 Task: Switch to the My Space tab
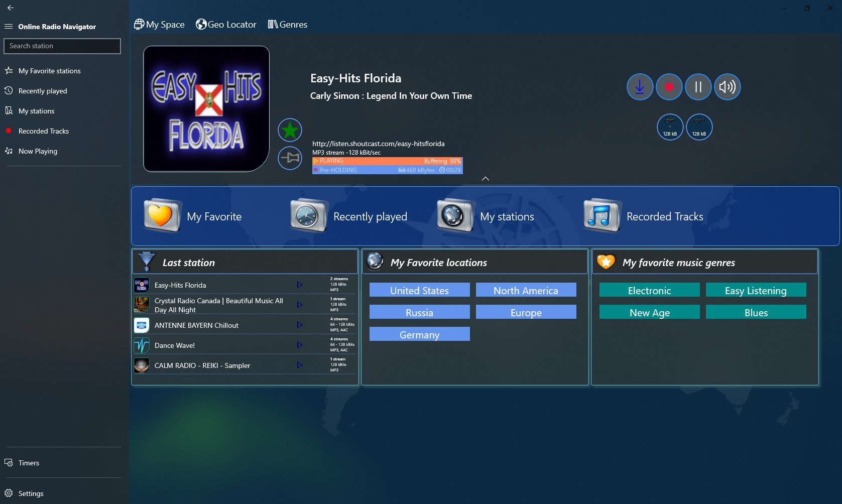(159, 25)
